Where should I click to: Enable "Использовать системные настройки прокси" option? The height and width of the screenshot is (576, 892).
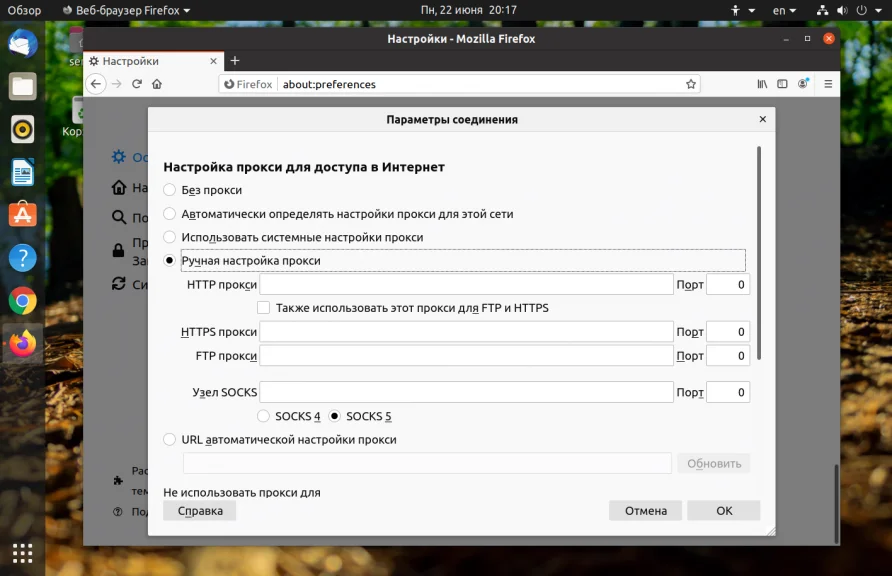tap(169, 237)
